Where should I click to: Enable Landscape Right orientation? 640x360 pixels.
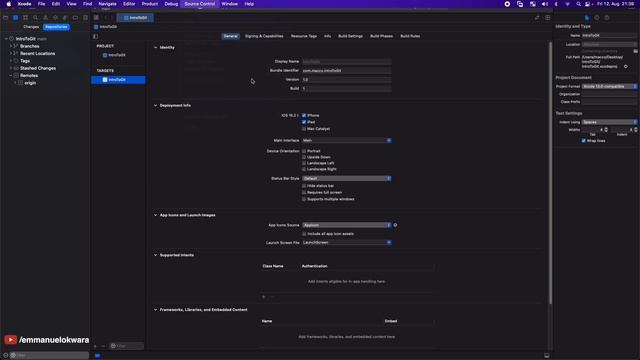click(x=304, y=169)
